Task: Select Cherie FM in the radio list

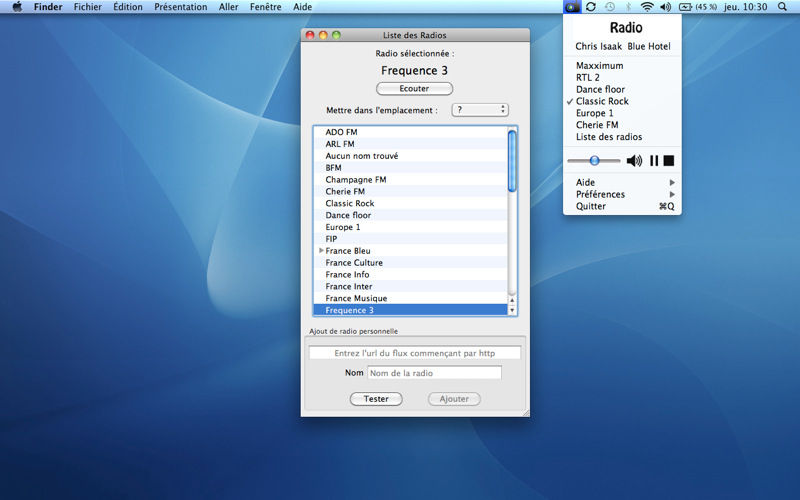Action: click(x=411, y=191)
